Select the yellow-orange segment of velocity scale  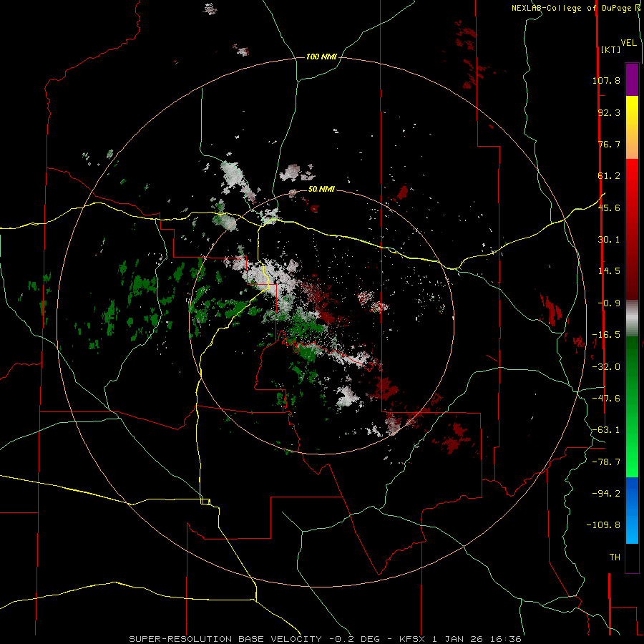point(632,127)
